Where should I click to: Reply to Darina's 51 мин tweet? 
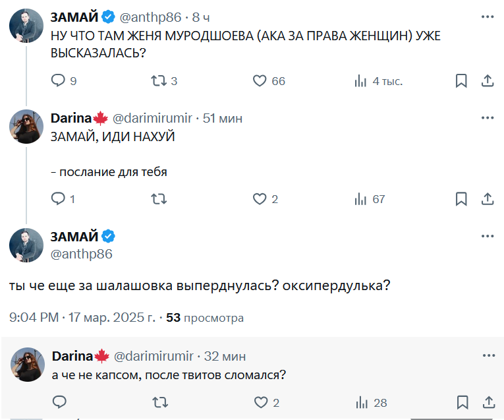59,198
